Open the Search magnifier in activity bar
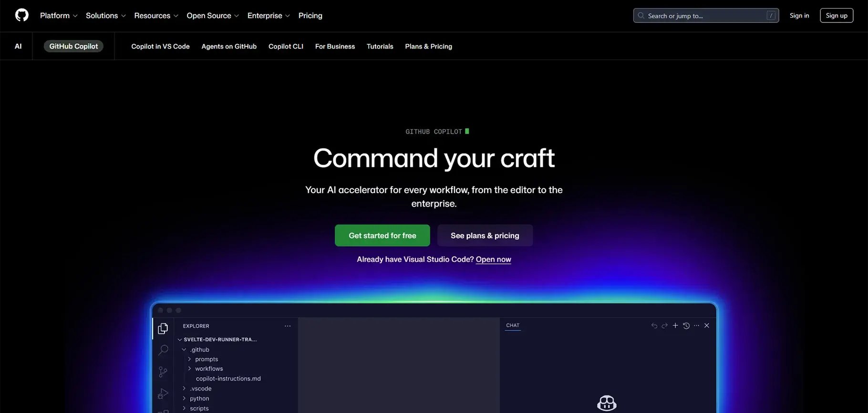The width and height of the screenshot is (868, 413). [163, 350]
